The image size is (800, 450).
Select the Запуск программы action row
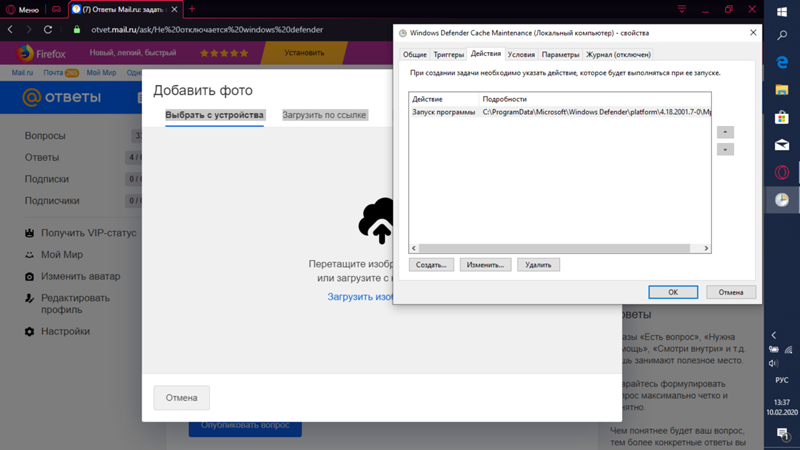coord(560,112)
